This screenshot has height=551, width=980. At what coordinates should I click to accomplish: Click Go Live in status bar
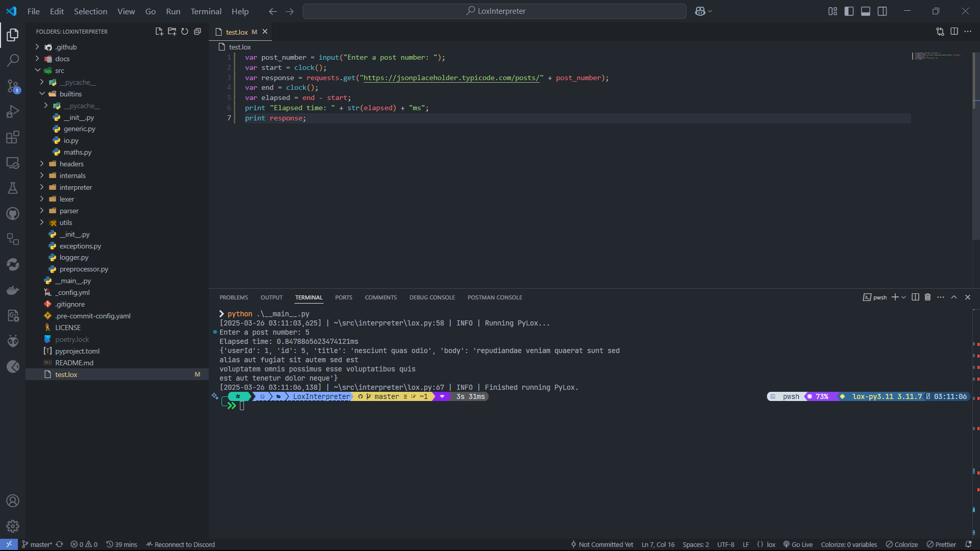[x=798, y=544]
